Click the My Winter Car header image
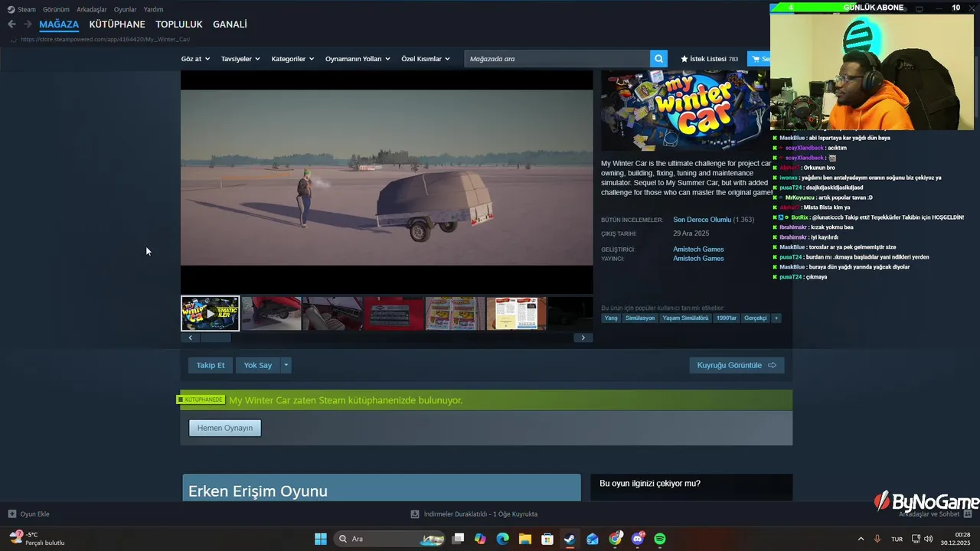 [685, 111]
